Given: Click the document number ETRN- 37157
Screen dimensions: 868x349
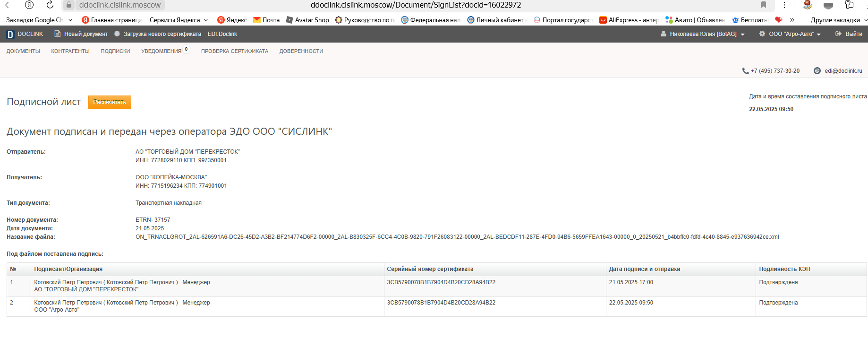Looking at the screenshot, I should click(153, 220).
